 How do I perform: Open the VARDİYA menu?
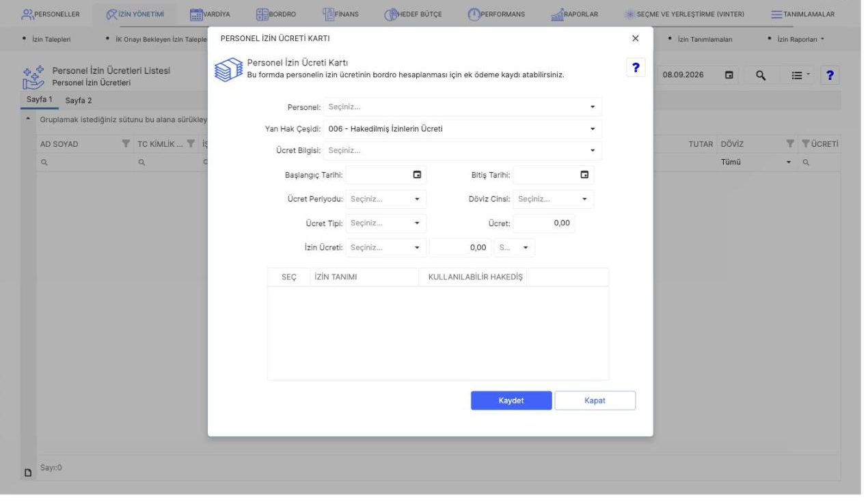(x=211, y=14)
